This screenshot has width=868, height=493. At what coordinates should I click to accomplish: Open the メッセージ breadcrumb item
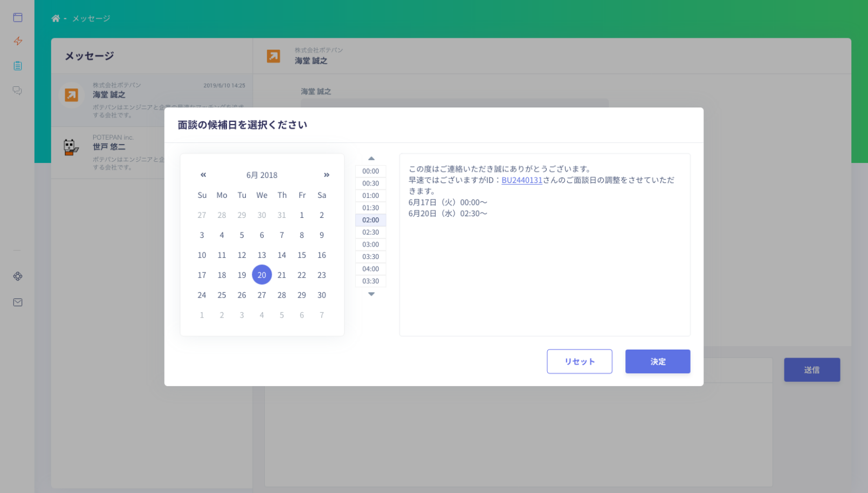pos(91,18)
